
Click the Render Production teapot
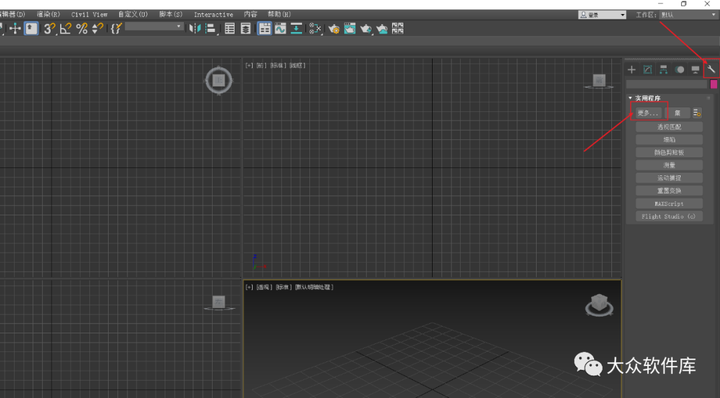(x=366, y=29)
